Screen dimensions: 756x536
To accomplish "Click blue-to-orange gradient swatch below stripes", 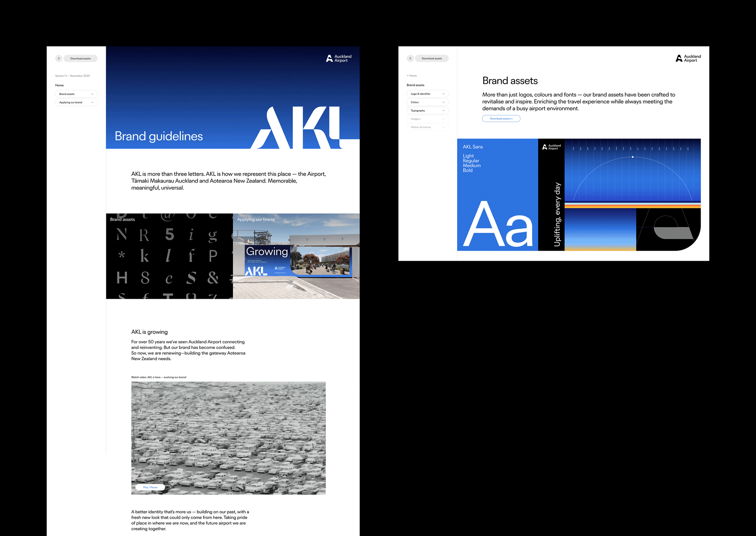I will pyautogui.click(x=600, y=230).
